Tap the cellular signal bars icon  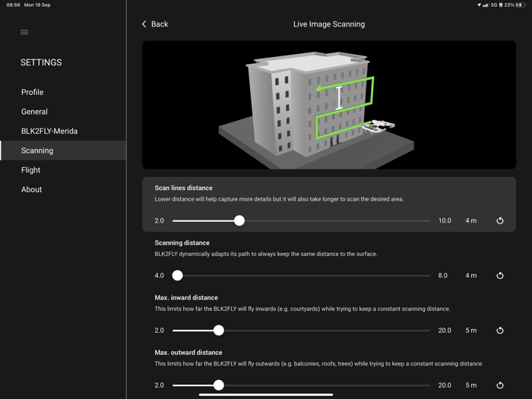tap(486, 5)
